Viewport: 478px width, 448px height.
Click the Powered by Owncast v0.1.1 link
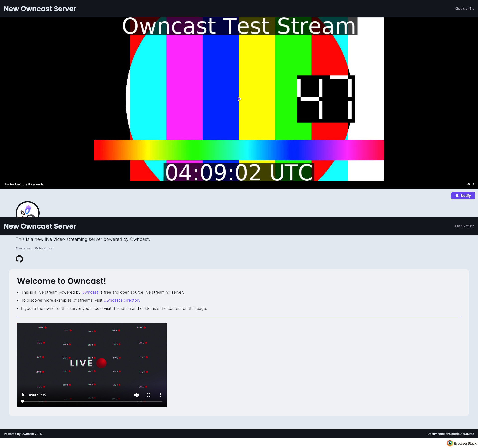coord(24,434)
